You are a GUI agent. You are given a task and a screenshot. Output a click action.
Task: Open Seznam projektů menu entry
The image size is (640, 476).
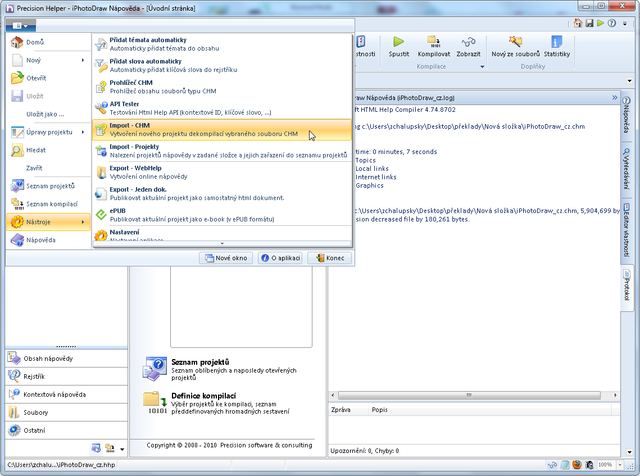click(48, 186)
